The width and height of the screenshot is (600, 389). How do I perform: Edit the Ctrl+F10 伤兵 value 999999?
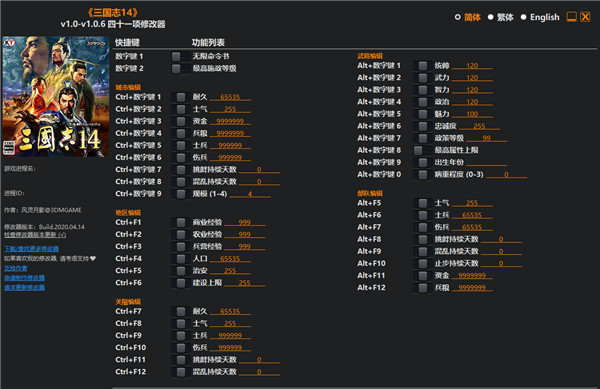point(230,348)
